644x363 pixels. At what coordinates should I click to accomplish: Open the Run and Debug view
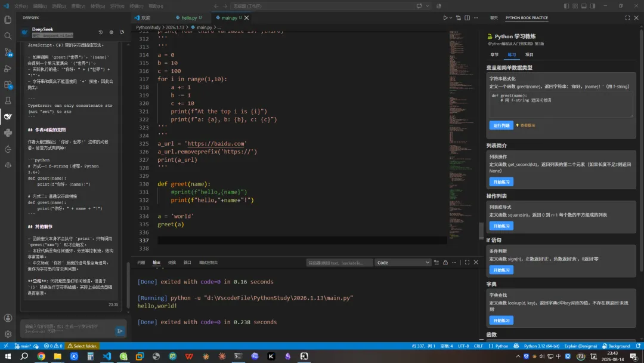pos(8,68)
